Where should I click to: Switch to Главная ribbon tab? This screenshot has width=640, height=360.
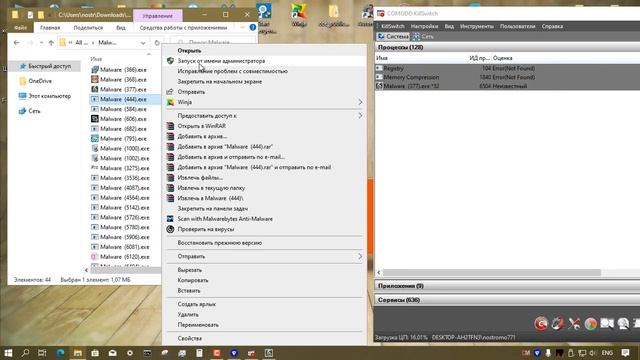tap(50, 27)
